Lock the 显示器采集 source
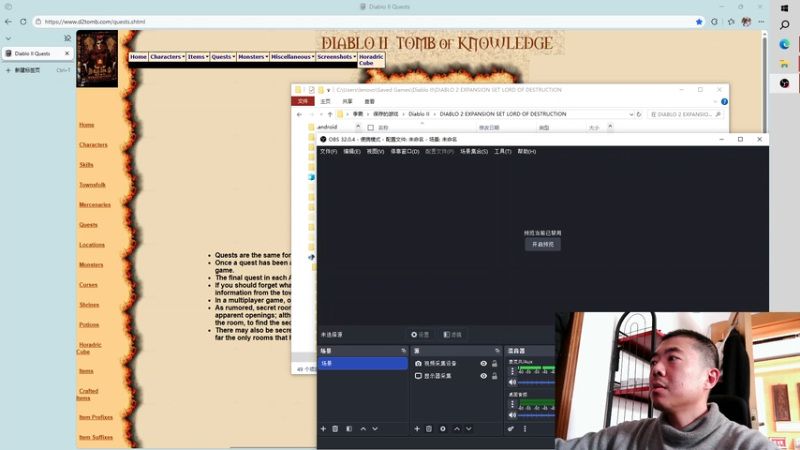The height and width of the screenshot is (450, 800). pos(494,376)
